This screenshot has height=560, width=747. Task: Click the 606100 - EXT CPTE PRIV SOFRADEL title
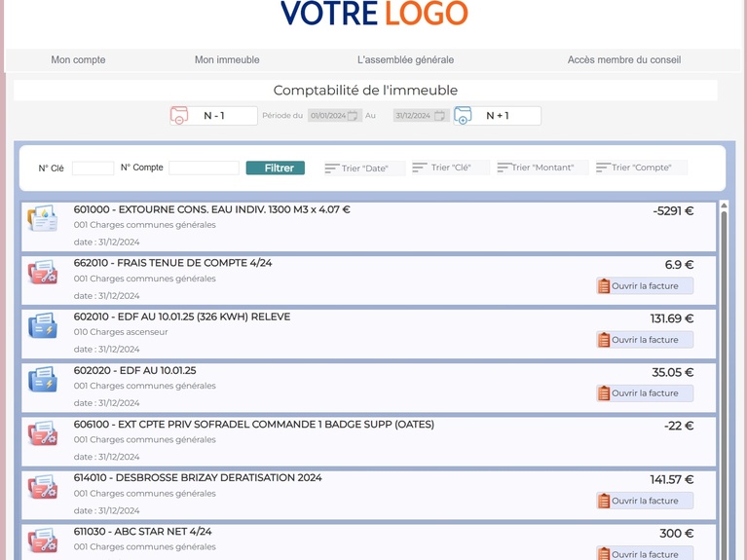(x=254, y=425)
